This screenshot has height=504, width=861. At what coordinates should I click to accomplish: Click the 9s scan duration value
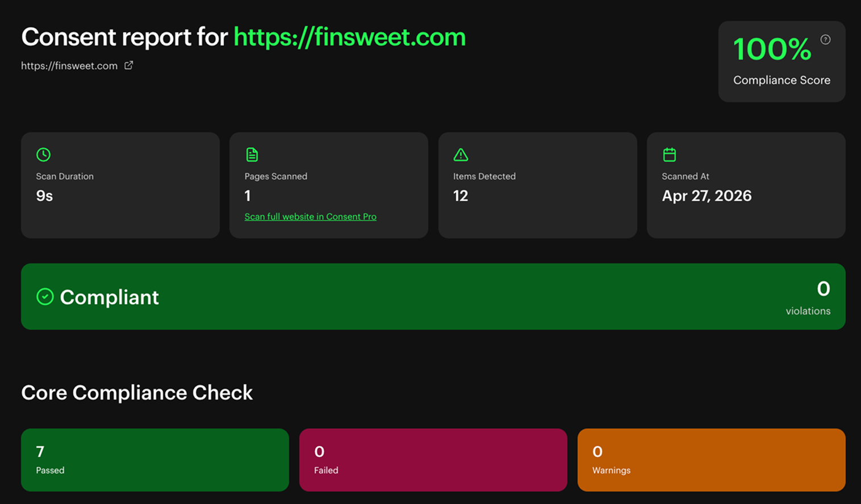(44, 196)
